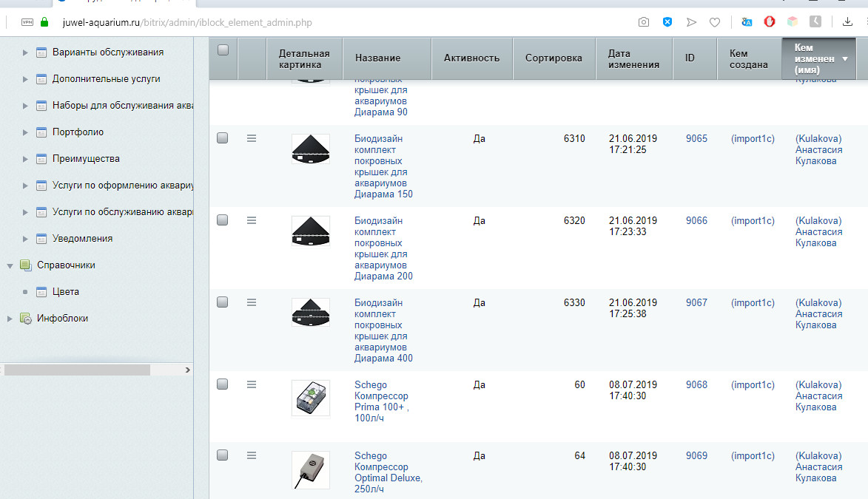The height and width of the screenshot is (499, 868).
Task: Click the sidebar scrollbar right arrow
Action: pyautogui.click(x=188, y=370)
